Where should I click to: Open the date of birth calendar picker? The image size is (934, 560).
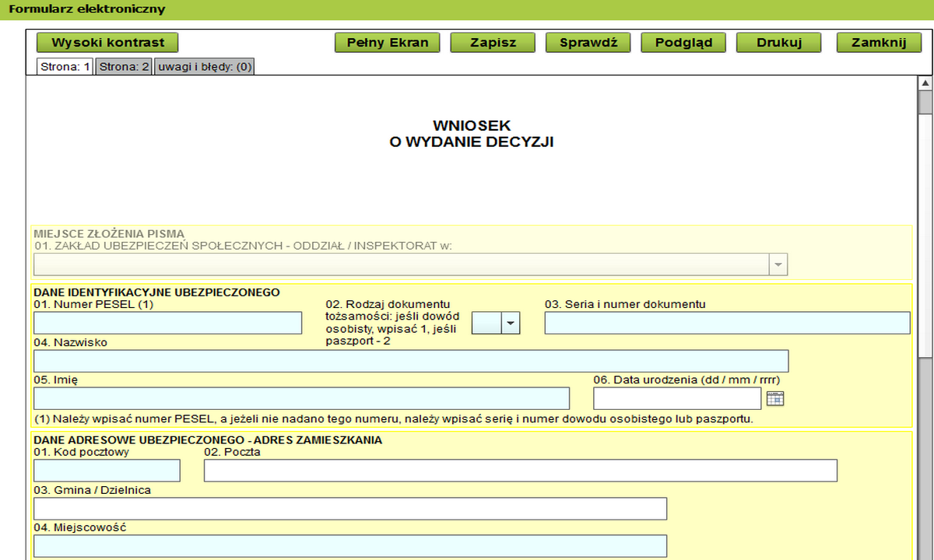coord(774,399)
